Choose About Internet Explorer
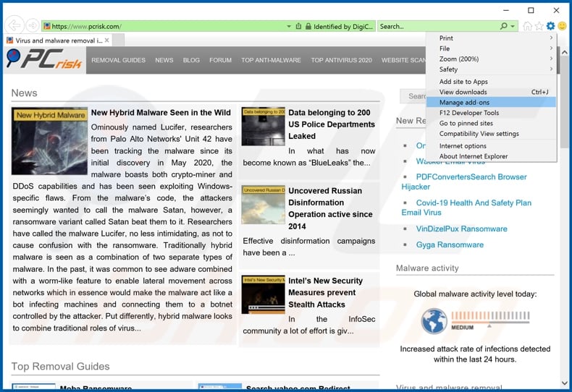This screenshot has width=572, height=392. point(491,156)
